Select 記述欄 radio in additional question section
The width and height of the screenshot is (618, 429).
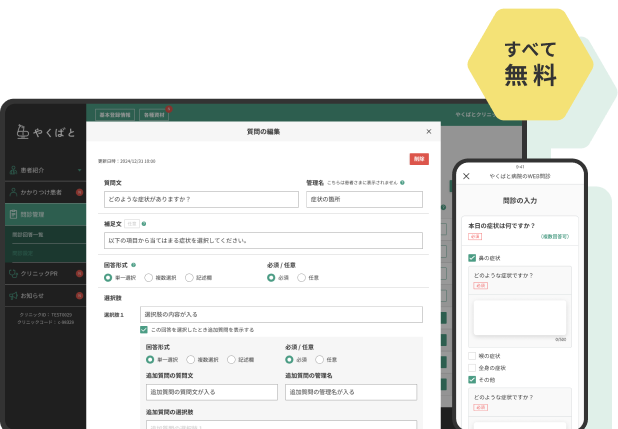point(231,360)
